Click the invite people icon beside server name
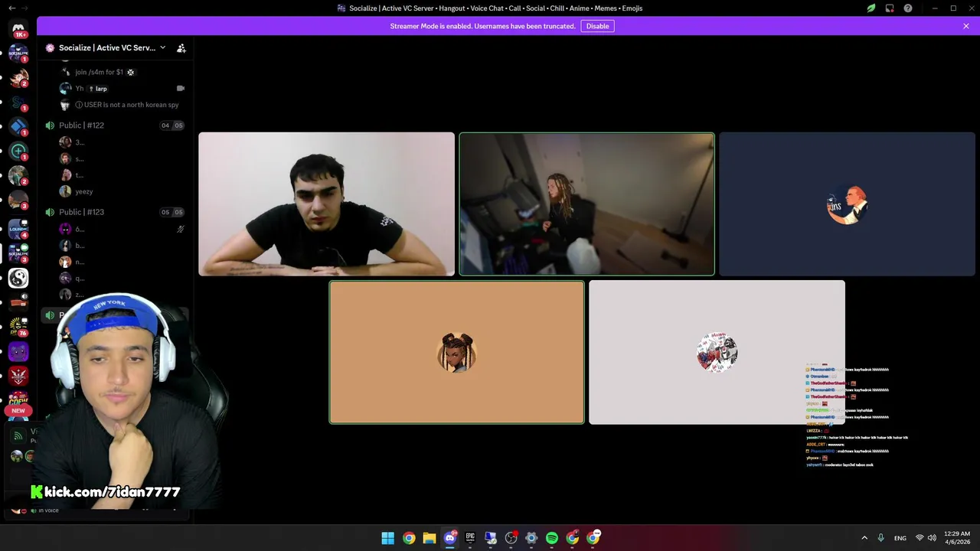Viewport: 980px width, 551px height. click(x=181, y=47)
